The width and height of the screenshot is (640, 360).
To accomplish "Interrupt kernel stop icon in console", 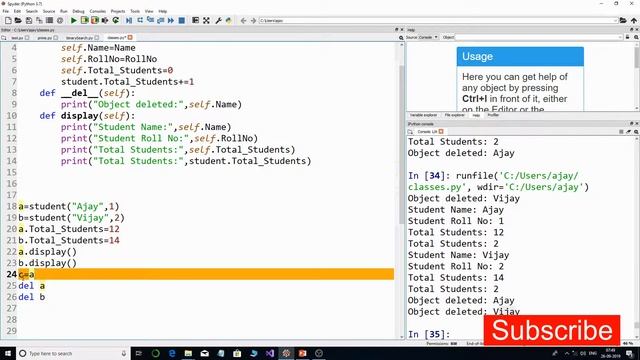I will [621, 132].
